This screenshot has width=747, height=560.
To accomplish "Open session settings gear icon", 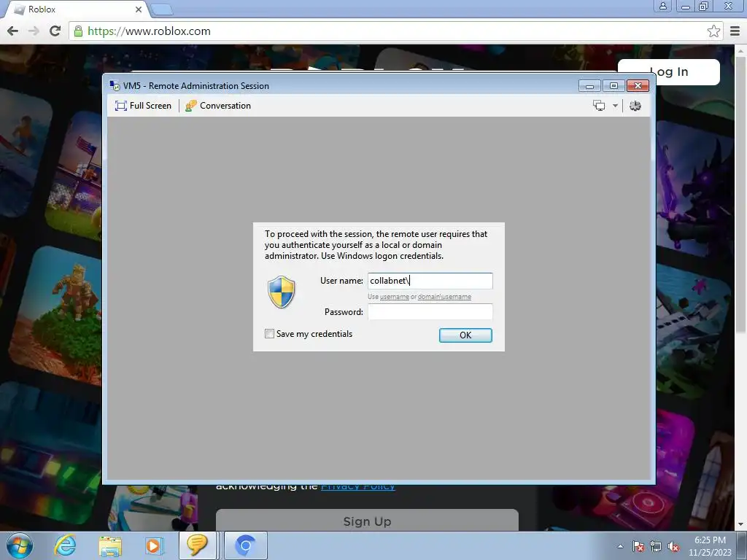I will [x=635, y=106].
